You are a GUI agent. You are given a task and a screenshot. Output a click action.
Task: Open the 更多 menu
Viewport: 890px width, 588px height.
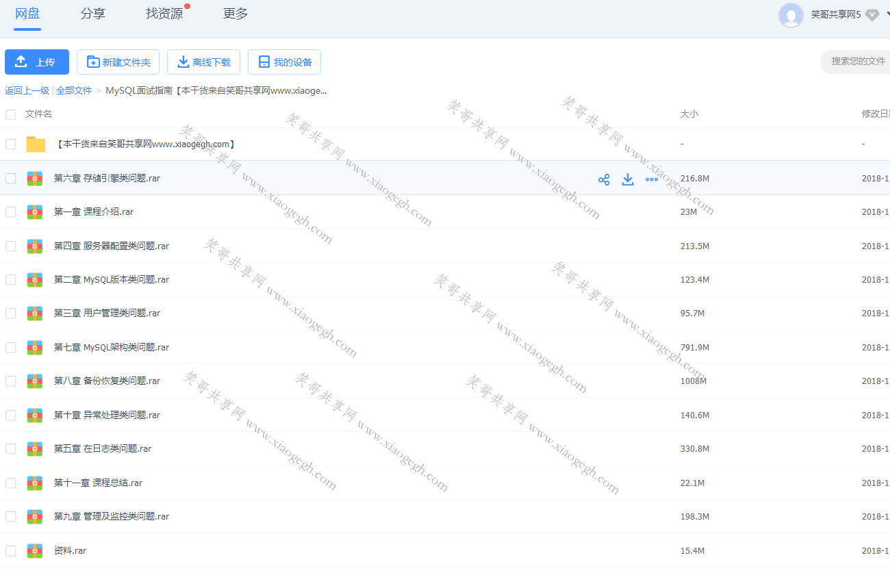click(236, 13)
